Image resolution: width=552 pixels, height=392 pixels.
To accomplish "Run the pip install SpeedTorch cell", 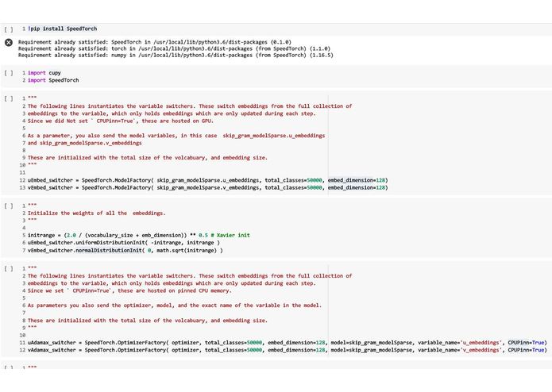I will [x=9, y=29].
